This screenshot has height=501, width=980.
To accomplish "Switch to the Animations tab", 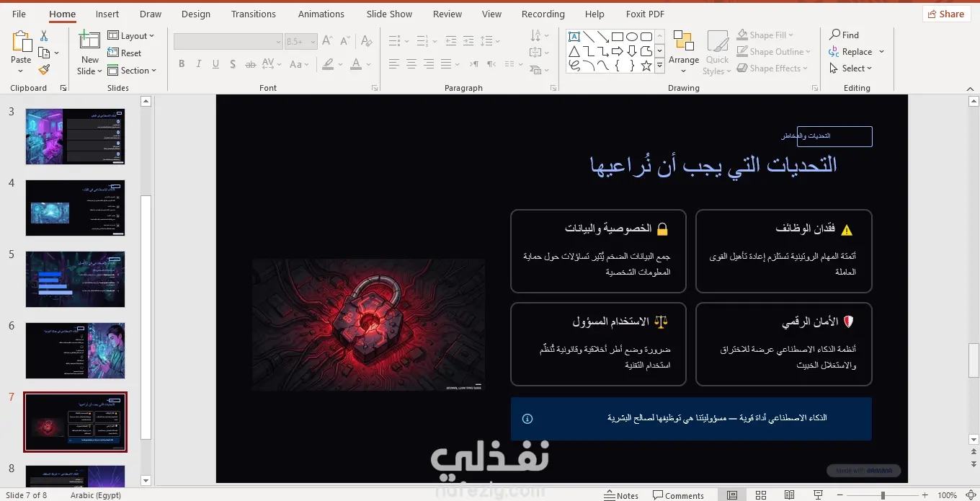I will tap(321, 14).
